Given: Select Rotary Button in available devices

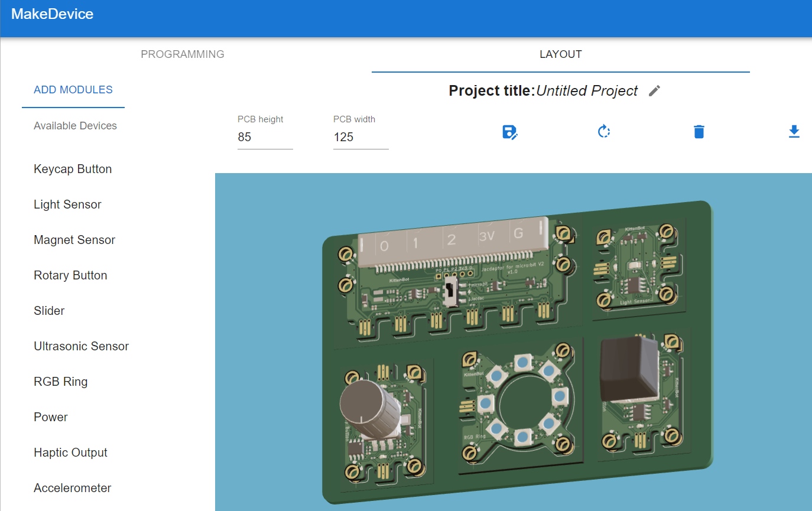Looking at the screenshot, I should coord(70,275).
